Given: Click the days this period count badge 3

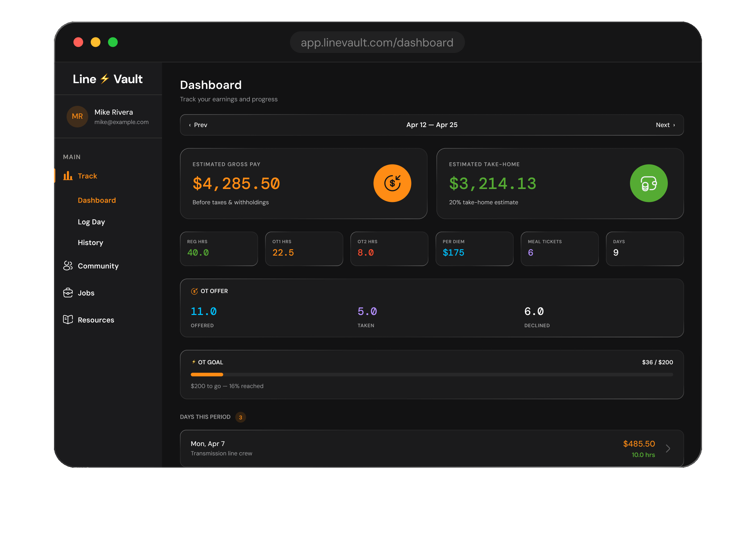Looking at the screenshot, I should point(240,417).
